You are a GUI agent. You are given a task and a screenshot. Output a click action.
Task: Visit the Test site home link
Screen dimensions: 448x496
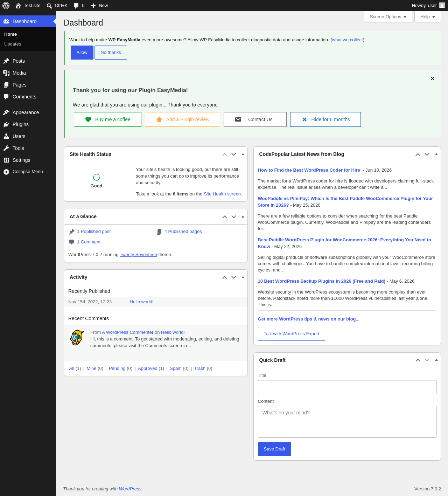pos(28,6)
